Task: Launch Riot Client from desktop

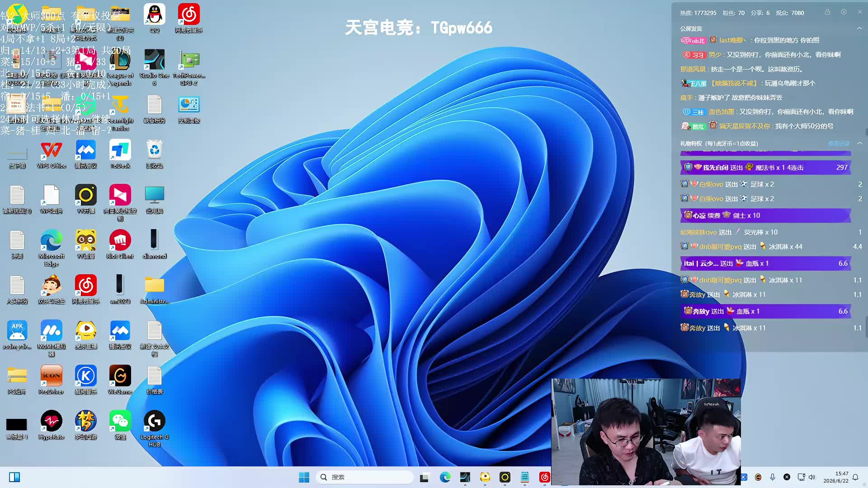Action: [x=120, y=244]
